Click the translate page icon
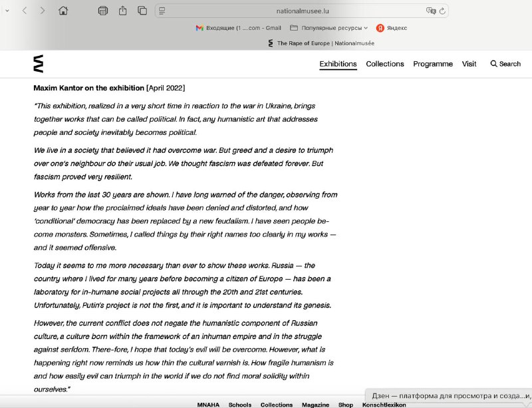The image size is (532, 408). click(x=431, y=11)
